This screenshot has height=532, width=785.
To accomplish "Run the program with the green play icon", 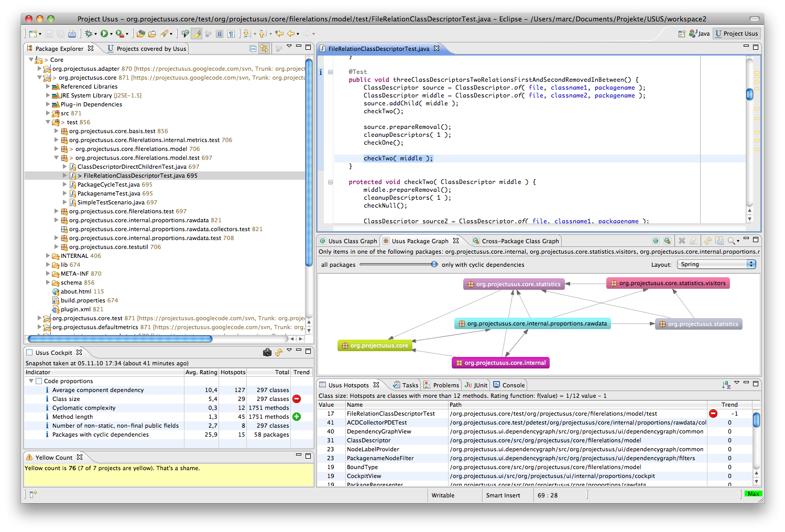I will 104,34.
